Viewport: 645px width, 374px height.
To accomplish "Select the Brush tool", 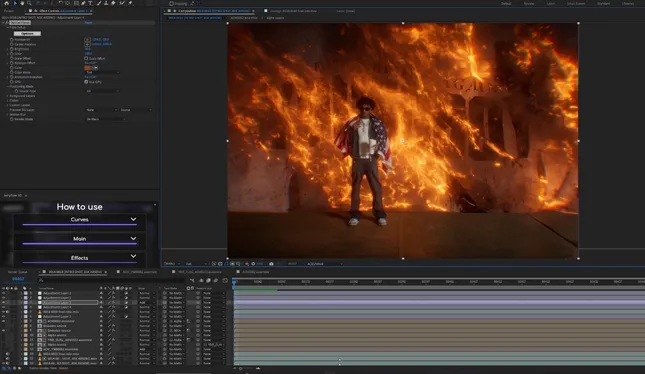I will [99, 3].
